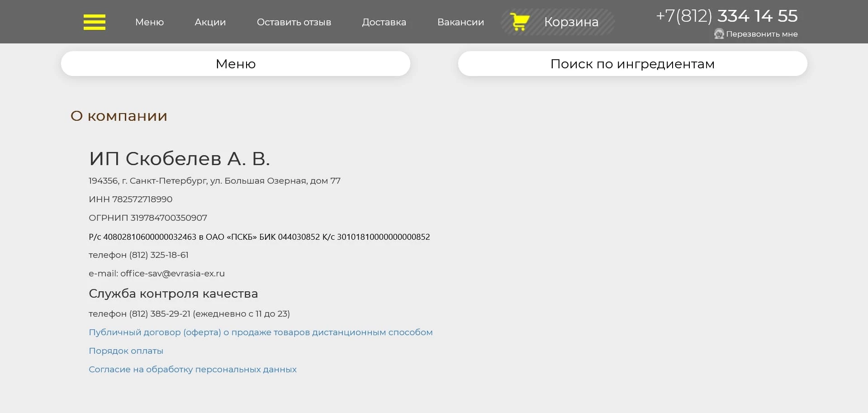This screenshot has width=868, height=413.
Task: Click the quality control phone (812) 385-29-21
Action: 159,313
